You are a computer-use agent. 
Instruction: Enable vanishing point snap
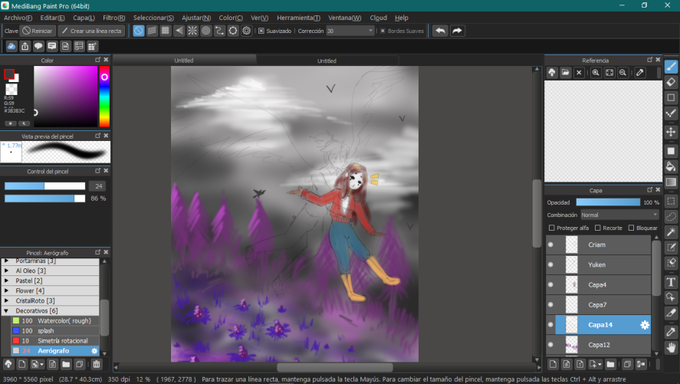point(179,31)
